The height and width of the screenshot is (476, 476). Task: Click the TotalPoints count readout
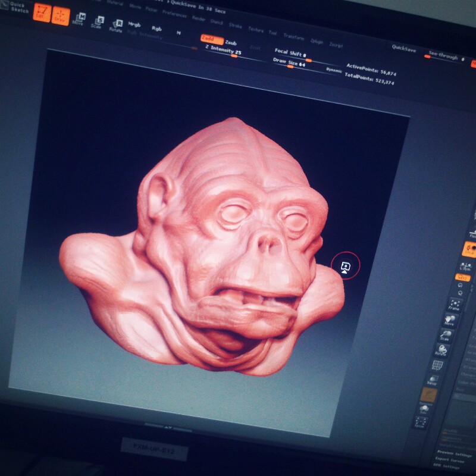pyautogui.click(x=369, y=79)
